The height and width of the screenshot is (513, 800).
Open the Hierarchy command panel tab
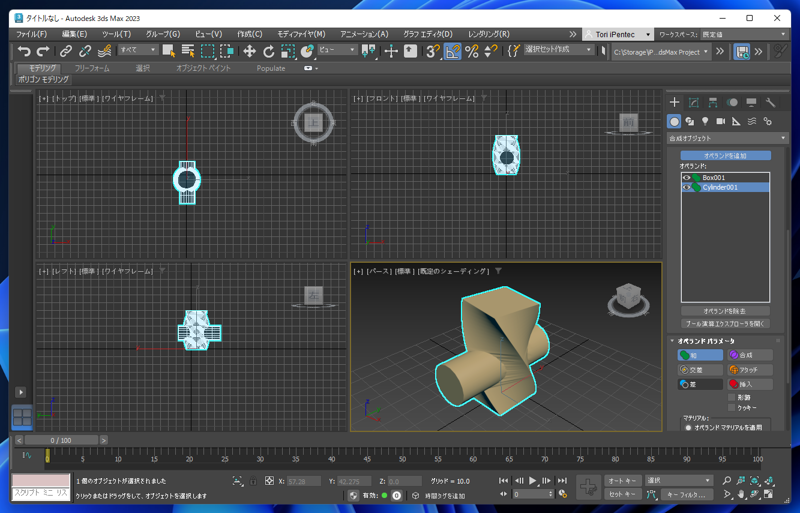point(713,103)
